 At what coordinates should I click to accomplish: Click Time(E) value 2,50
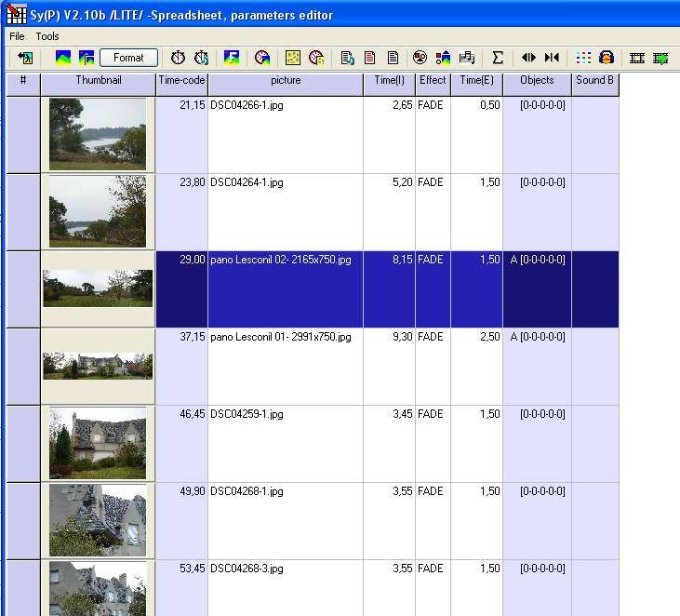[x=489, y=337]
